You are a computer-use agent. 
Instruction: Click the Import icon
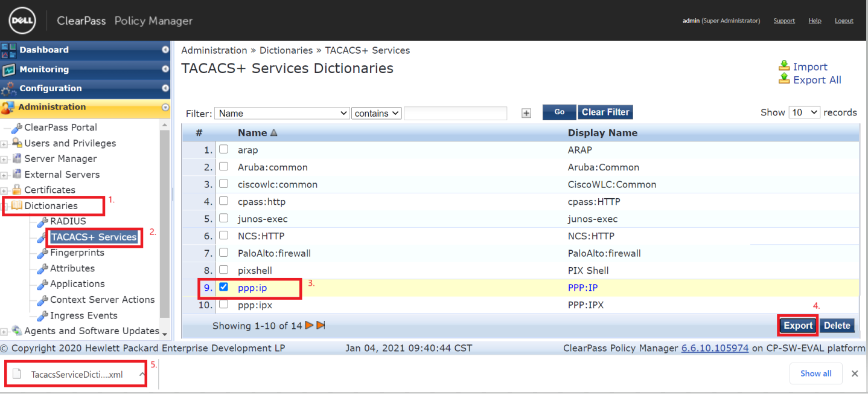[784, 66]
